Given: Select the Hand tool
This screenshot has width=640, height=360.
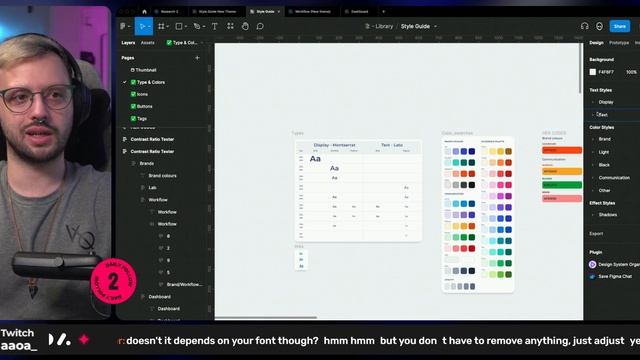Looking at the screenshot, I should (245, 26).
